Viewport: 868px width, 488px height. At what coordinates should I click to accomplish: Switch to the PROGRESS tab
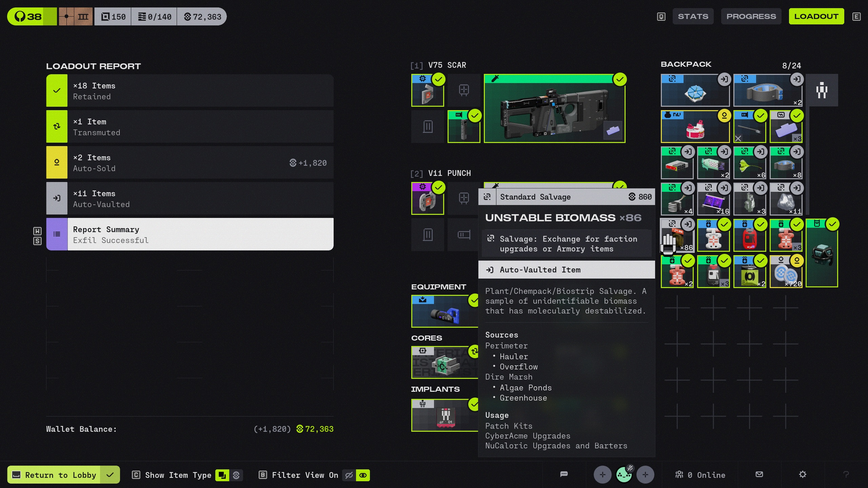pos(751,17)
